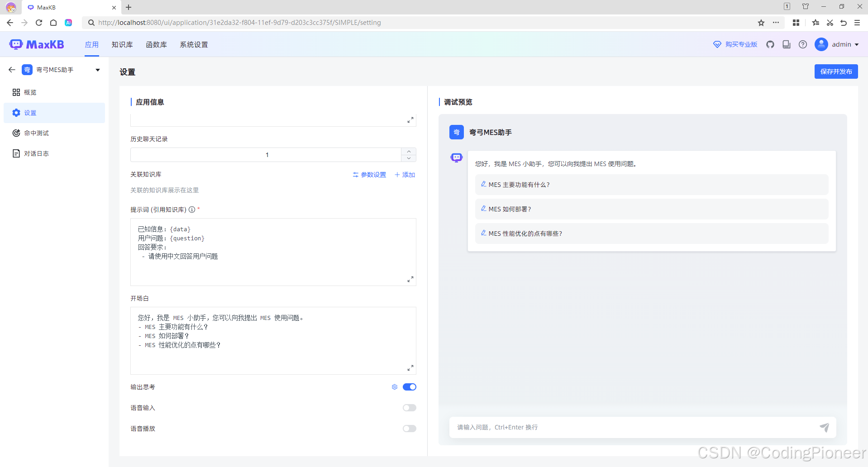
Task: Ask suggested question MES 性能优化的点有哪些?
Action: (x=652, y=233)
